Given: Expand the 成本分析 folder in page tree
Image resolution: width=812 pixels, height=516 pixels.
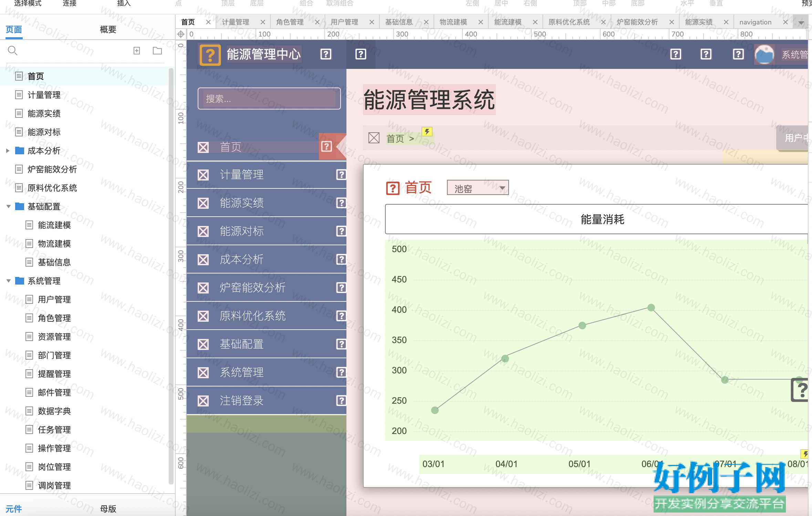Looking at the screenshot, I should pyautogui.click(x=8, y=151).
